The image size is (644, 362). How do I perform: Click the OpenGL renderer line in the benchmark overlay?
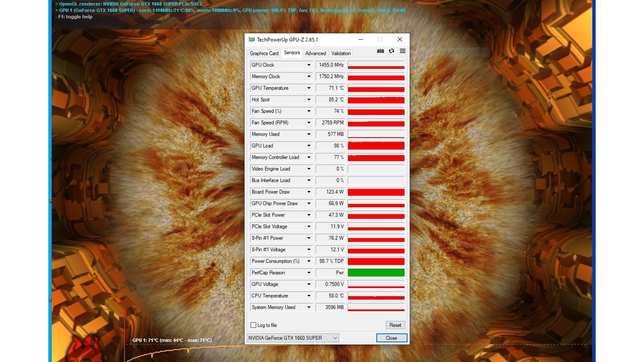(x=129, y=4)
